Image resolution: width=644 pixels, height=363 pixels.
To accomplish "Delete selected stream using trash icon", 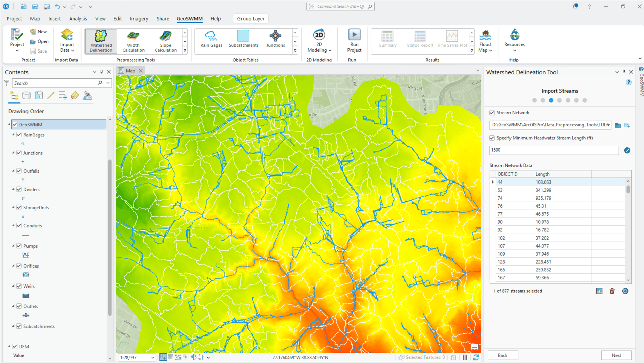I will pyautogui.click(x=612, y=291).
